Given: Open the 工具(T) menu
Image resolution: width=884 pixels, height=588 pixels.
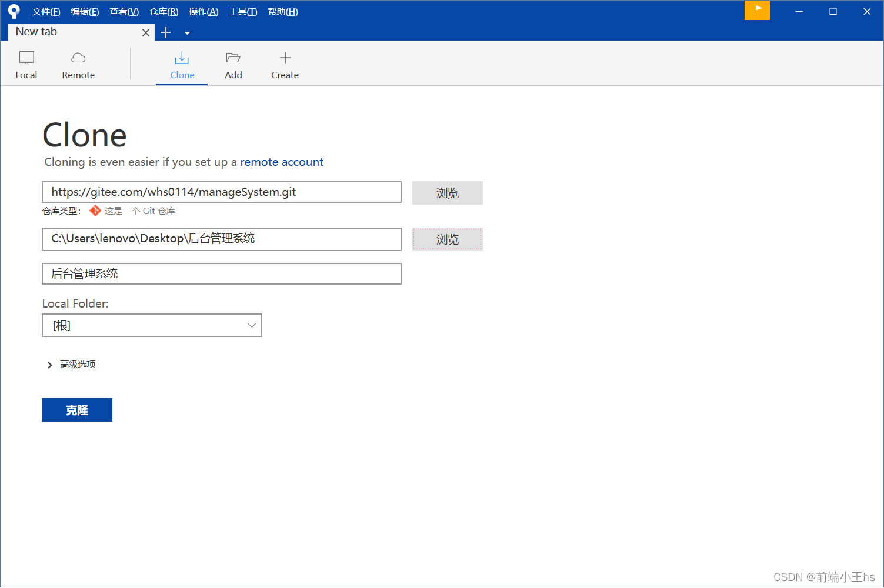Looking at the screenshot, I should coord(243,12).
